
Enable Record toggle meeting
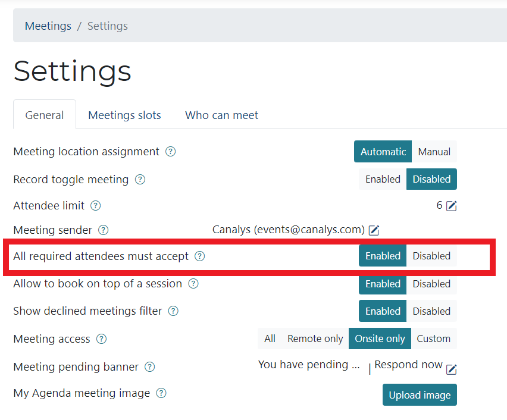click(x=383, y=179)
